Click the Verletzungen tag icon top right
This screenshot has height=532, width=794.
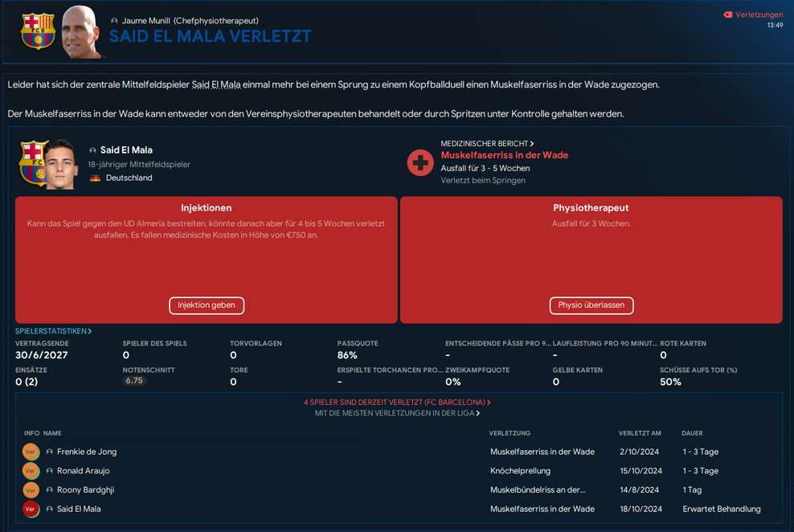pyautogui.click(x=728, y=14)
